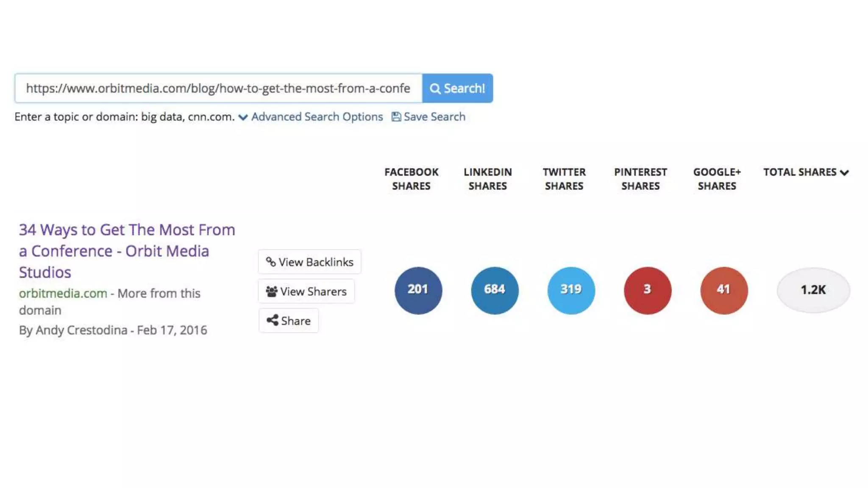This screenshot has width=868, height=488.
Task: Open View Sharers list
Action: pyautogui.click(x=306, y=291)
